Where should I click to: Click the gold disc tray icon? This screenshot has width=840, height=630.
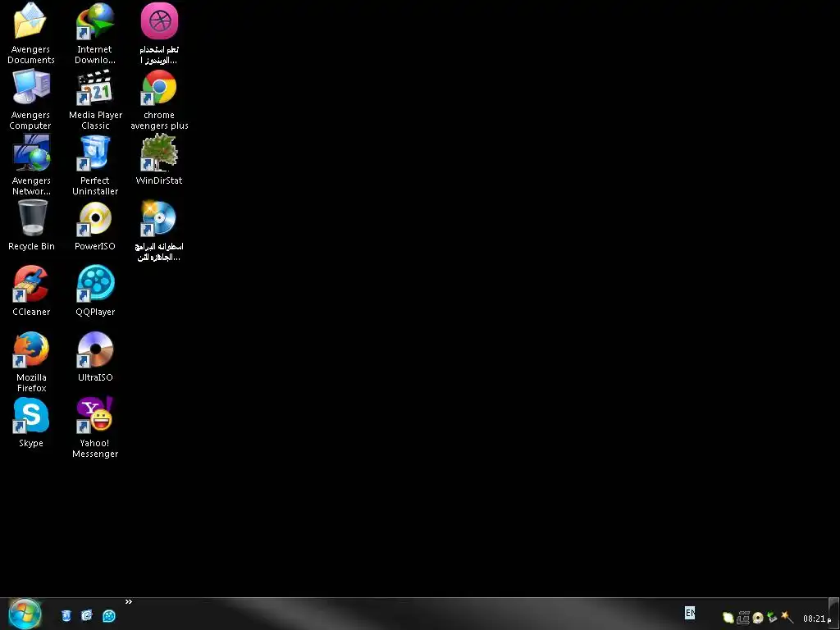[x=757, y=618]
